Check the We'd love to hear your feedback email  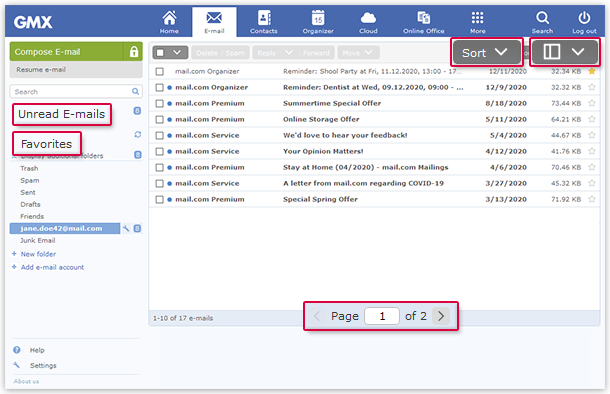(x=160, y=135)
